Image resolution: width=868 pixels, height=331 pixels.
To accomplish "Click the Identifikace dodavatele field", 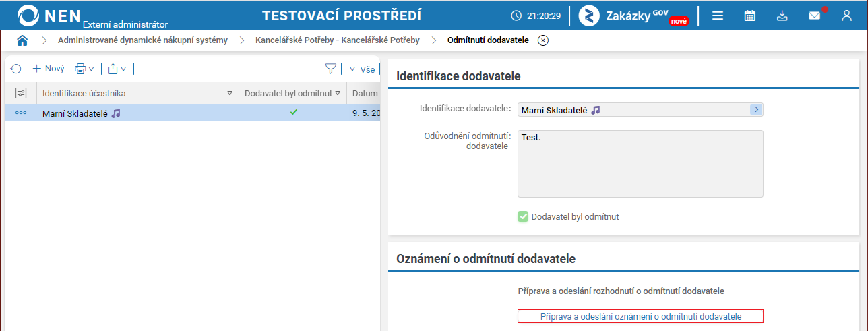I will [x=640, y=110].
